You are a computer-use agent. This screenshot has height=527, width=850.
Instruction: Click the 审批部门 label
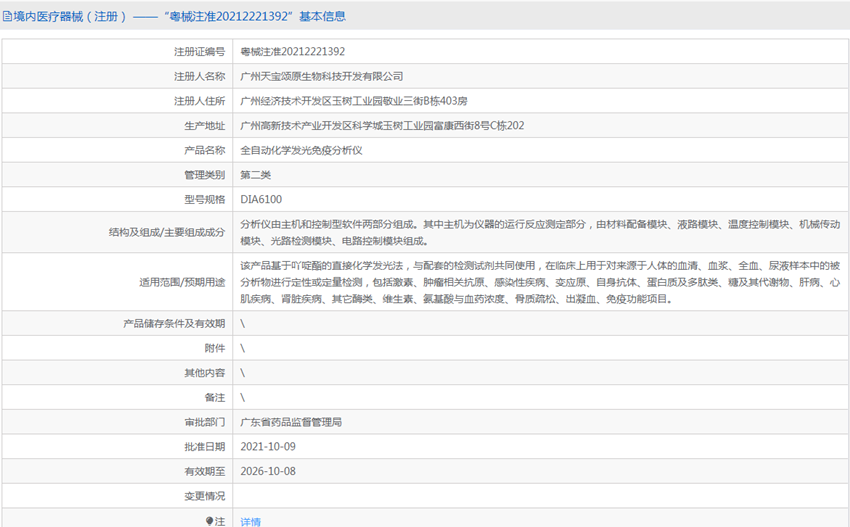[x=204, y=422]
